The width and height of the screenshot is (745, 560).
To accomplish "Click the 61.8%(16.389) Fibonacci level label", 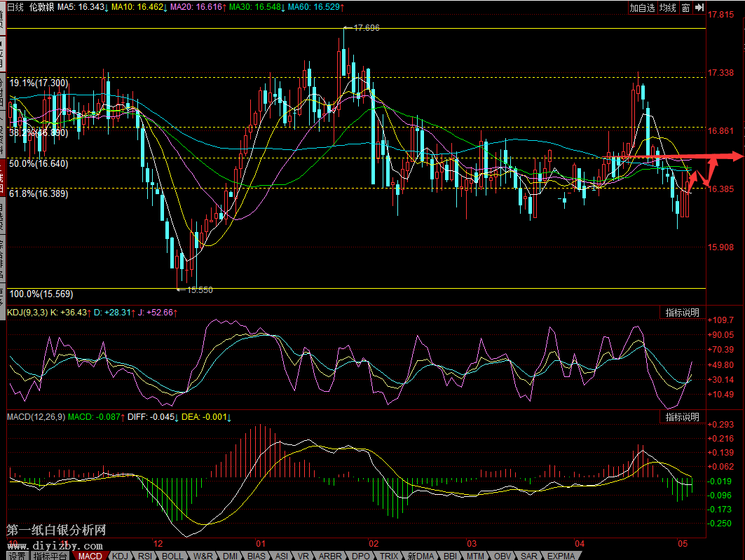I will (39, 193).
